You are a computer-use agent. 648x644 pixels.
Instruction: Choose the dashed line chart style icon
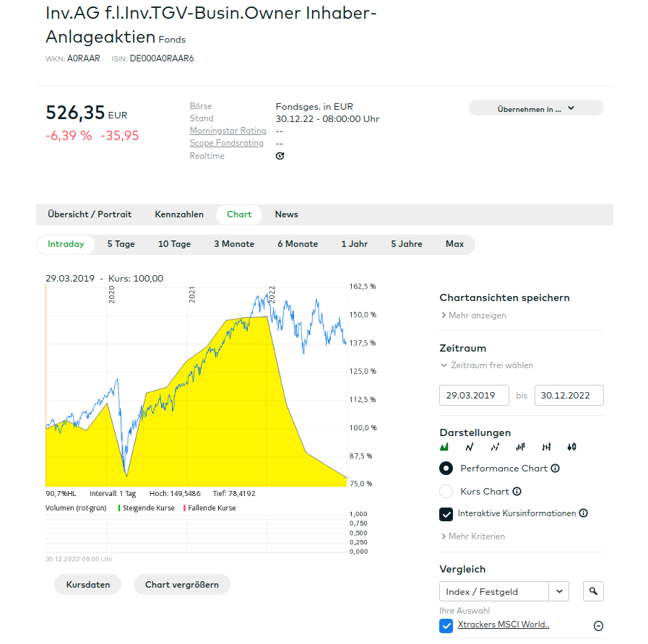(x=495, y=447)
